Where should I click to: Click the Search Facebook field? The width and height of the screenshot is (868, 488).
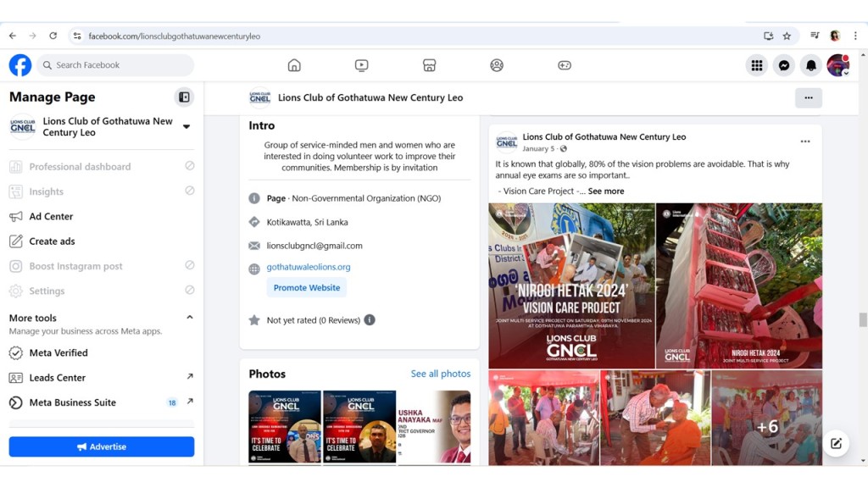[x=115, y=65]
